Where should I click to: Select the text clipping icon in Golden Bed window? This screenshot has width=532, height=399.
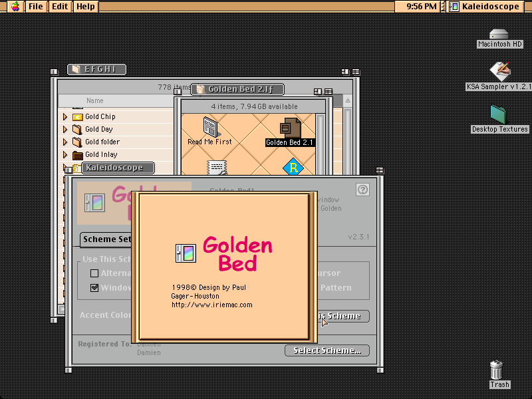click(x=217, y=168)
